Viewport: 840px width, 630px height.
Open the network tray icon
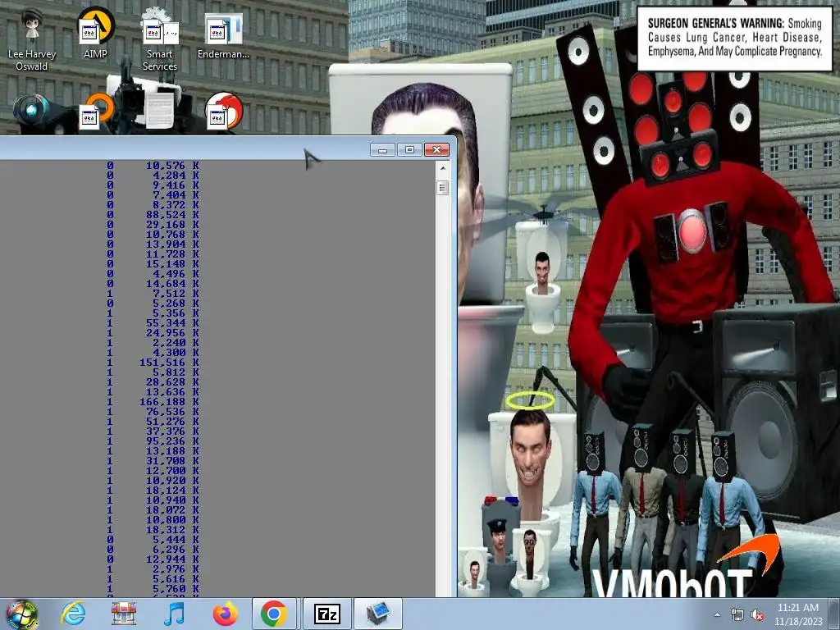[x=737, y=614]
